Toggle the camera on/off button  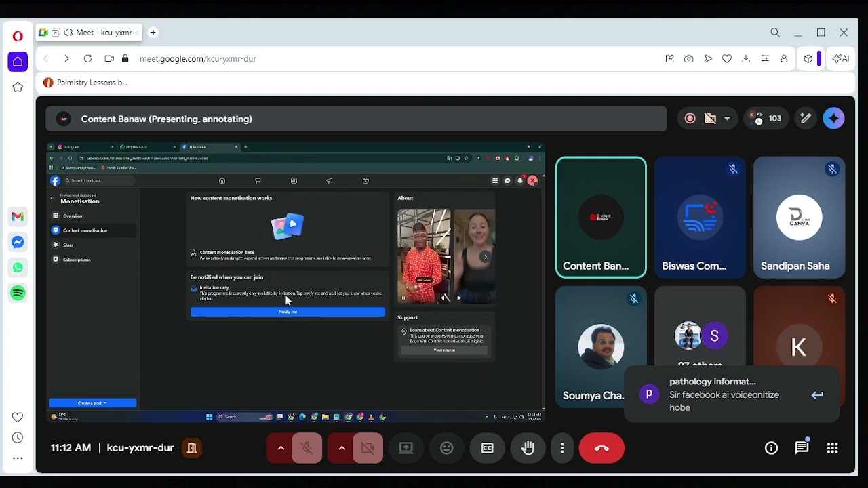point(368,448)
